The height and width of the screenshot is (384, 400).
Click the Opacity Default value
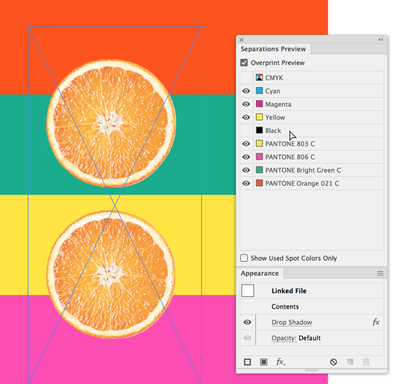click(310, 338)
